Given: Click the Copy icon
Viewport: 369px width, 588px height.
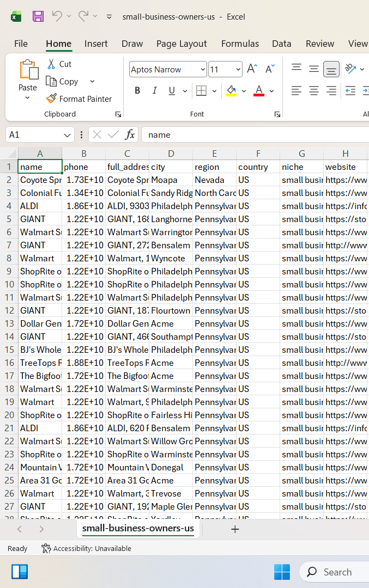Looking at the screenshot, I should tap(51, 81).
